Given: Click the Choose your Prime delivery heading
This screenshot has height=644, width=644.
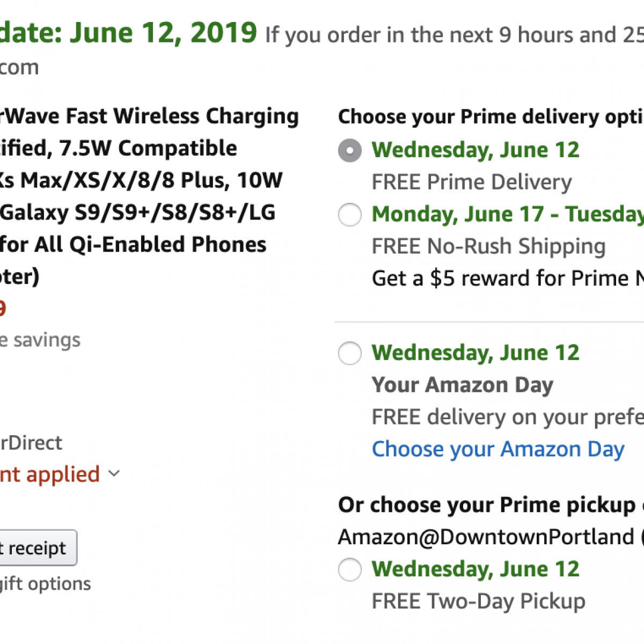Looking at the screenshot, I should [491, 116].
